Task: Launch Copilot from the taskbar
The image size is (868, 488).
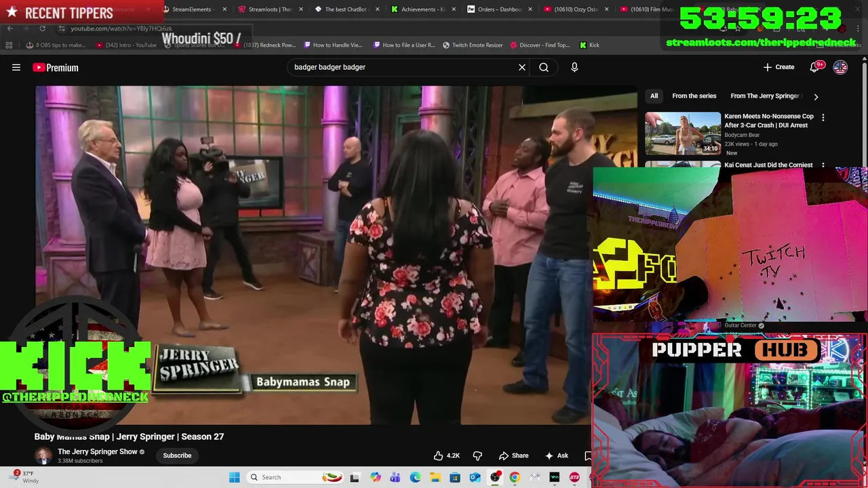Action: pyautogui.click(x=375, y=477)
